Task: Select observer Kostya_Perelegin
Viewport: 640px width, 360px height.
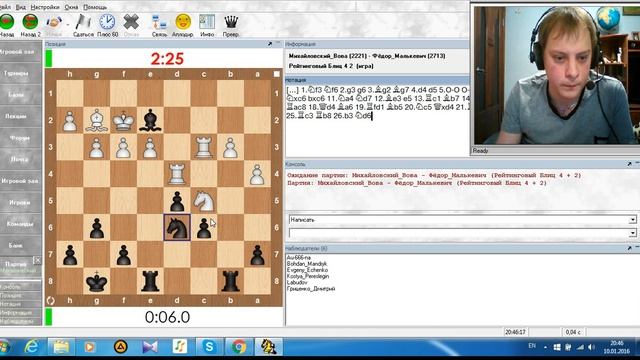Action: coord(307,276)
